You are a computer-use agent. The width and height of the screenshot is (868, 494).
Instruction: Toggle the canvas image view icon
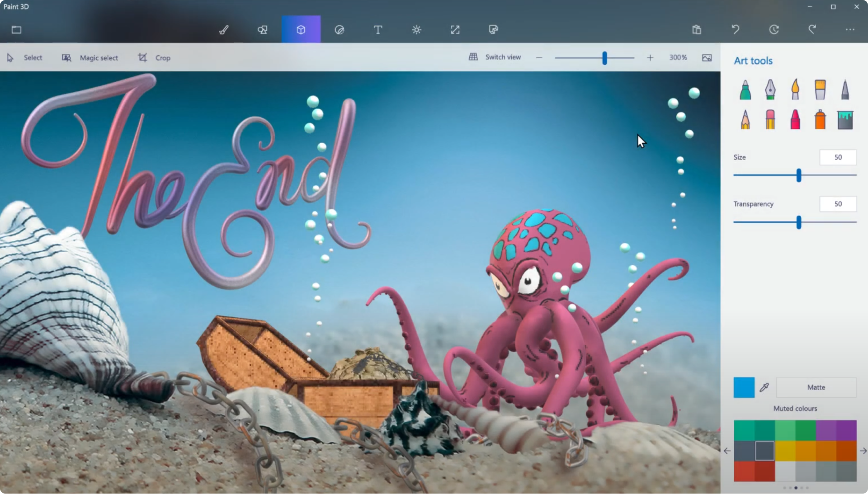(707, 58)
